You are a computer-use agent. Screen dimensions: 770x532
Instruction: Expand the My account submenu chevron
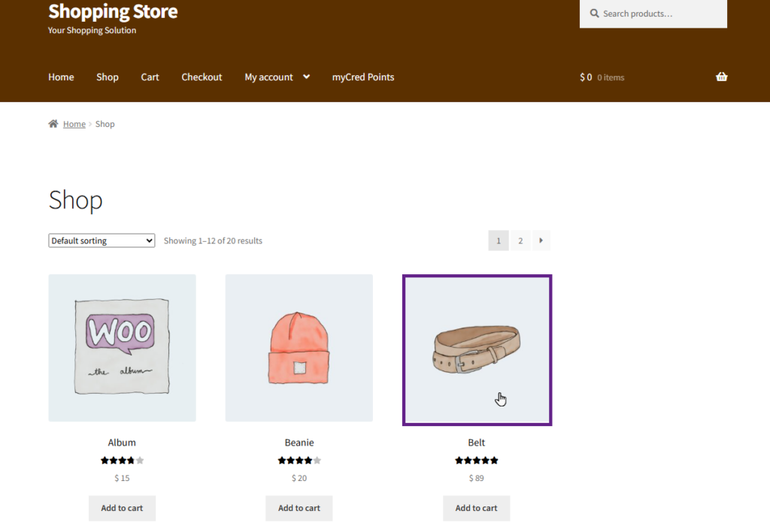click(306, 77)
